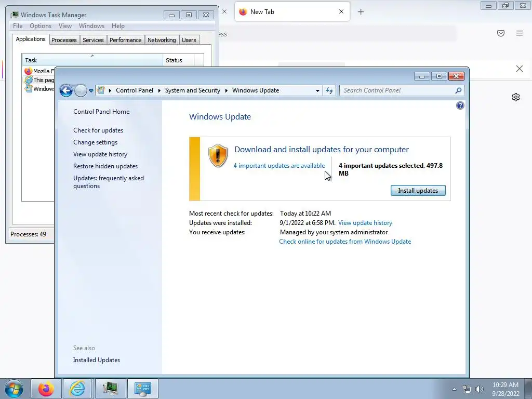Open Help menu in Task Manager
Image resolution: width=532 pixels, height=399 pixels.
click(x=118, y=26)
